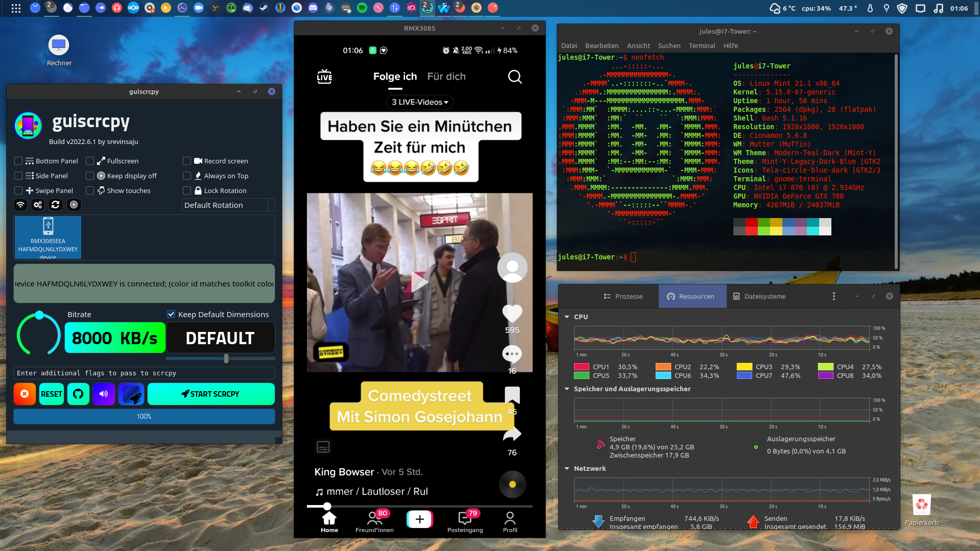Tap the search magnifier in the phone mirror

coord(515,77)
